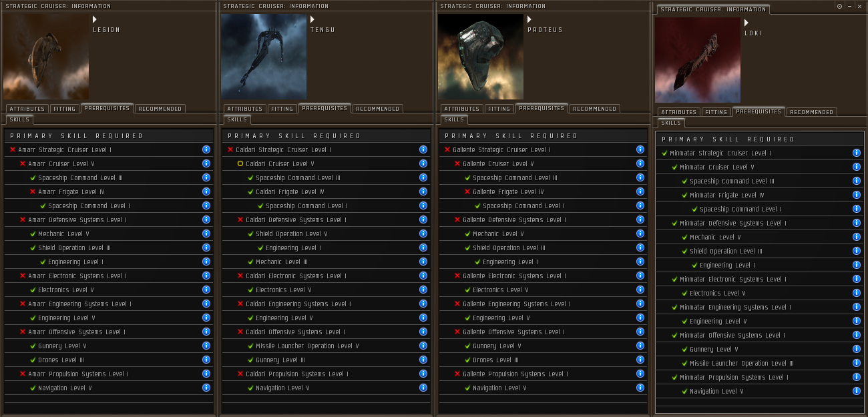Select Caldari Engineering Systems Level I row
868x417 pixels.
point(327,304)
